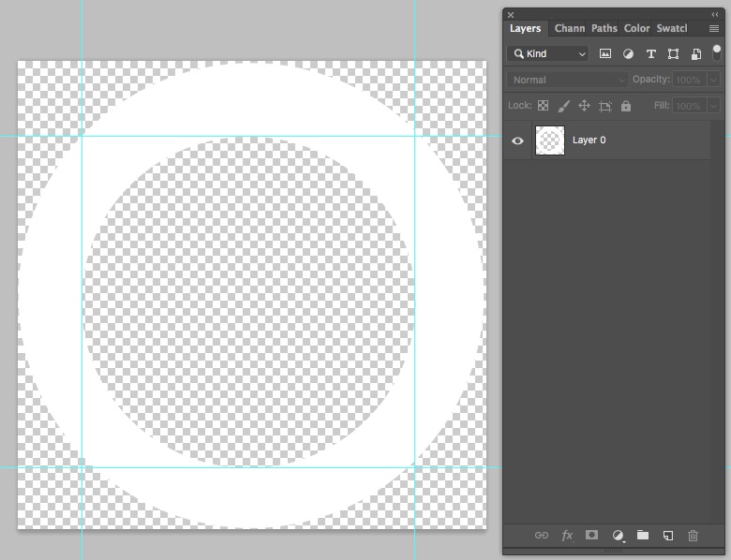This screenshot has height=560, width=731.
Task: Switch to the Color tab
Action: [637, 28]
